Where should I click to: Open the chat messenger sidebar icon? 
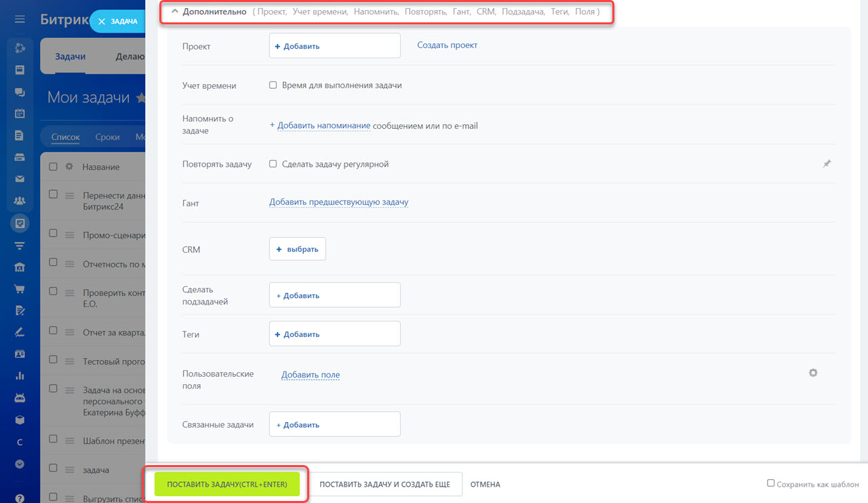pos(20,92)
